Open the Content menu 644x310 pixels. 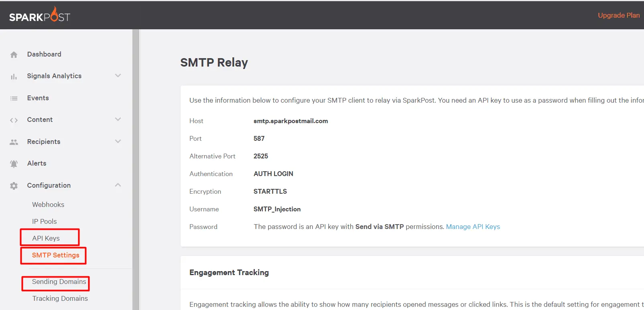40,120
